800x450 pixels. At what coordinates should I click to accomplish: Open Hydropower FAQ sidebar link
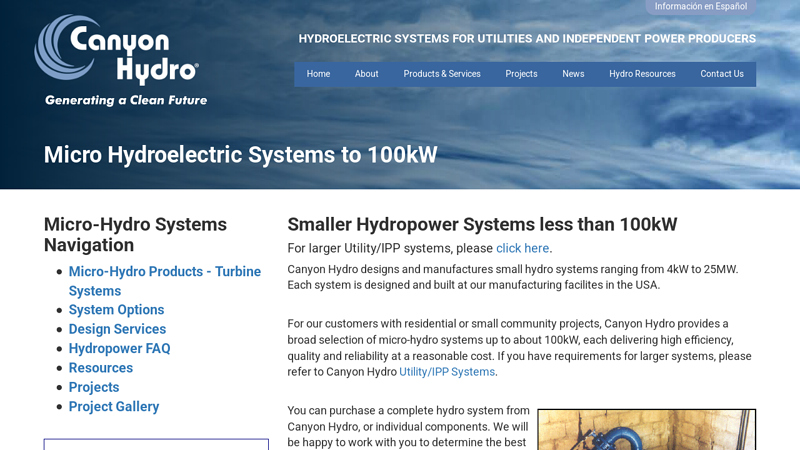(x=119, y=348)
